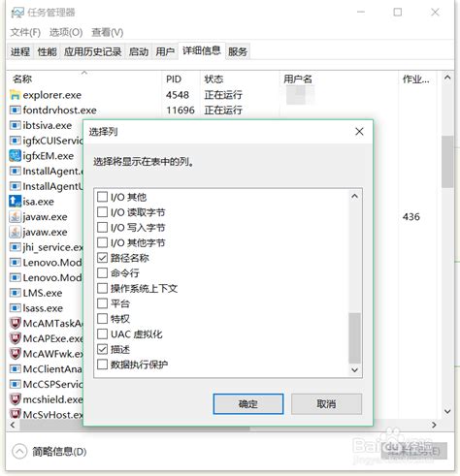Uncheck the 描述 checkbox

[x=102, y=349]
